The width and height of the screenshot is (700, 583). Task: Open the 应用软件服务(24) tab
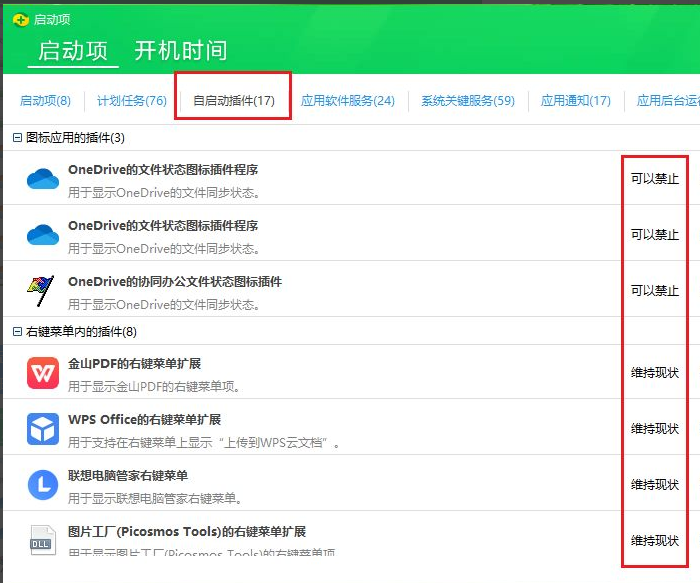[348, 101]
